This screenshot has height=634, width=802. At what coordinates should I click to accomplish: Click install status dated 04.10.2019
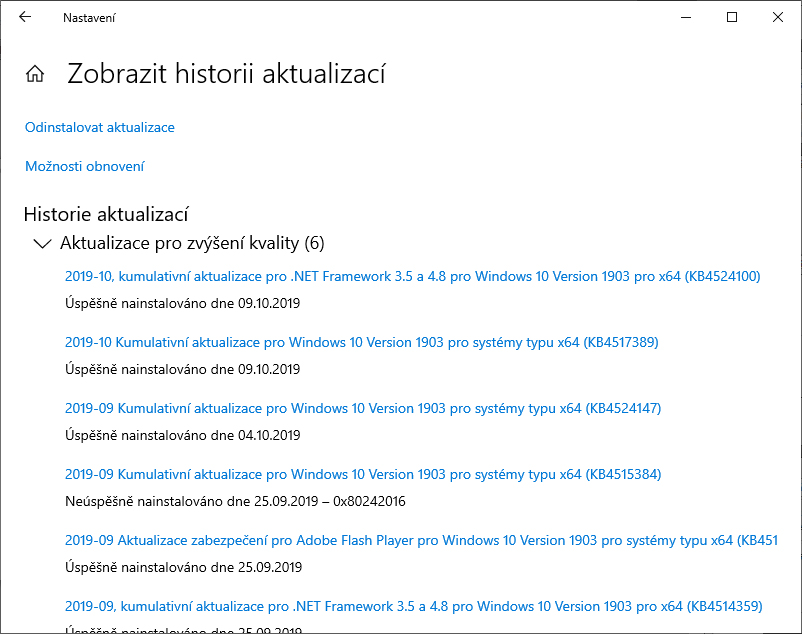tap(182, 435)
